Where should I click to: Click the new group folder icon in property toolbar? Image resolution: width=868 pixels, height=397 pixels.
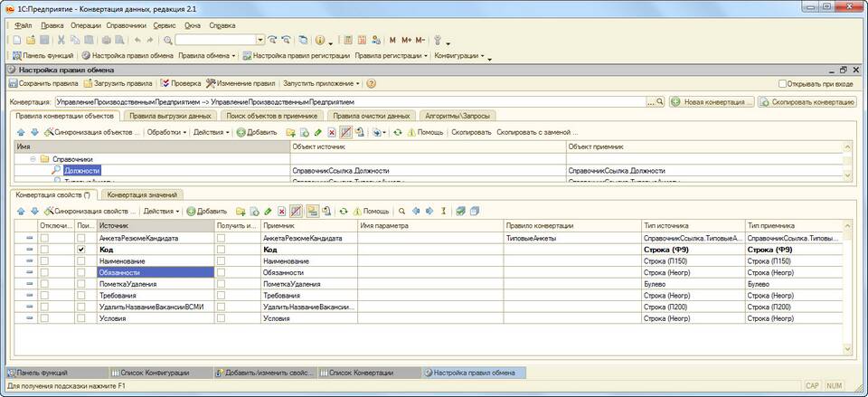(241, 211)
